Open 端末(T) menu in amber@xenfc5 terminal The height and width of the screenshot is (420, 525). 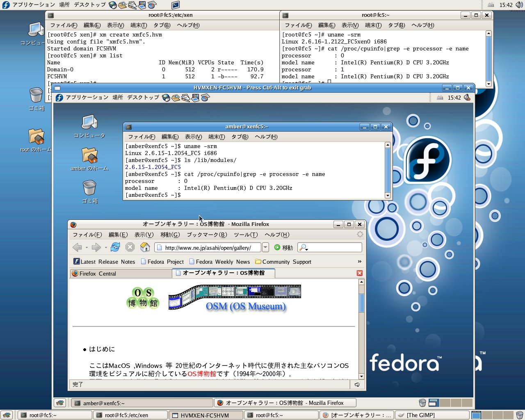coord(217,137)
